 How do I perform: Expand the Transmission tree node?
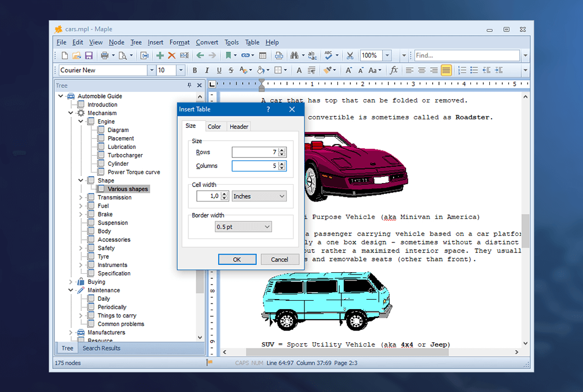pos(81,197)
